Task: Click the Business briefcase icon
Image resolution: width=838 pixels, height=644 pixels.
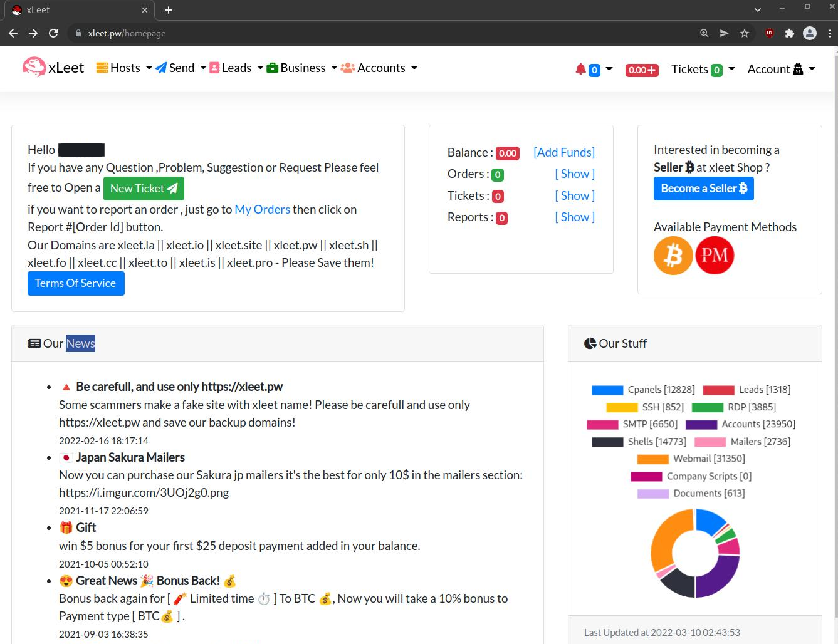Action: point(272,68)
